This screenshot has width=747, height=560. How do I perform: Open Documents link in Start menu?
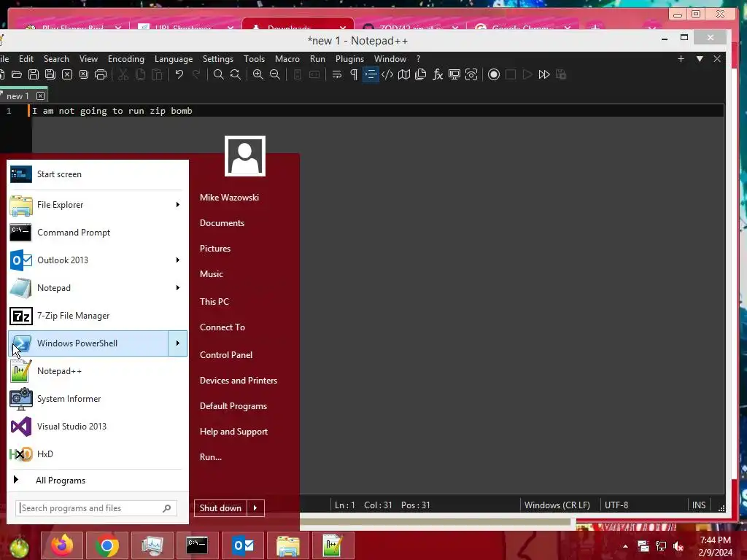click(222, 223)
